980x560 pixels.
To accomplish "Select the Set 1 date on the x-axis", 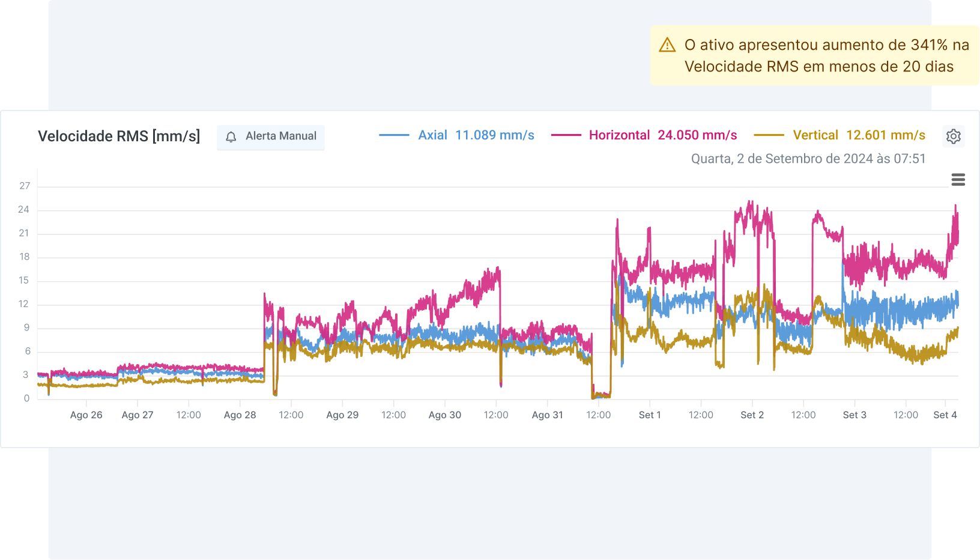I will click(x=649, y=415).
